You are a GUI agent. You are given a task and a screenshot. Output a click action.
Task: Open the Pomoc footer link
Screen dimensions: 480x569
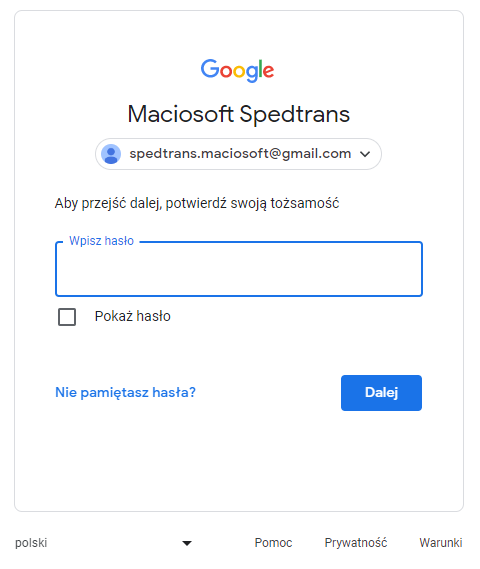click(x=273, y=543)
